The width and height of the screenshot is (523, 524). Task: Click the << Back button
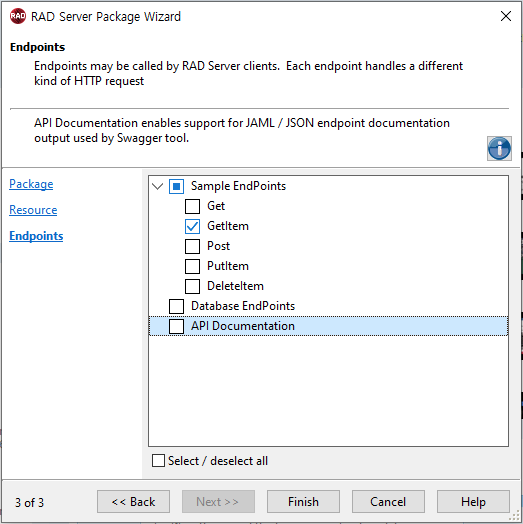(133, 502)
